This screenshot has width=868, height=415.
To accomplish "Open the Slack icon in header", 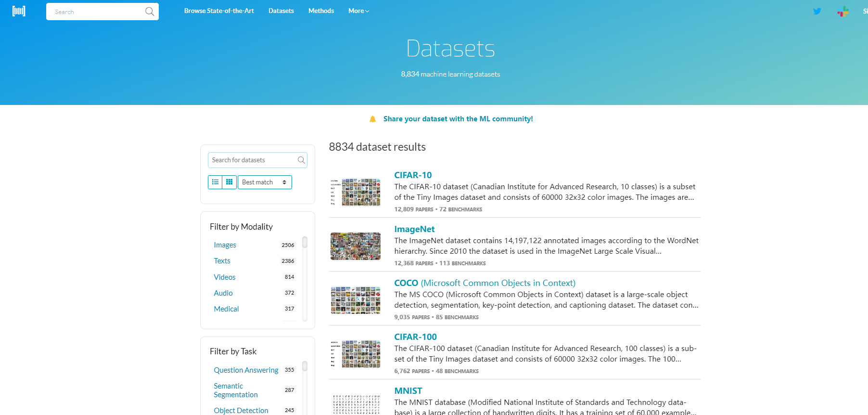I will pyautogui.click(x=843, y=12).
